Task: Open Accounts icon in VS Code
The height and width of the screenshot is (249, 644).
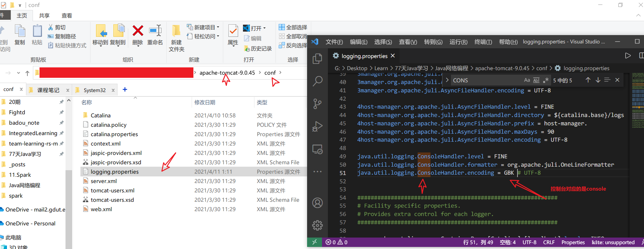Action: click(x=317, y=203)
